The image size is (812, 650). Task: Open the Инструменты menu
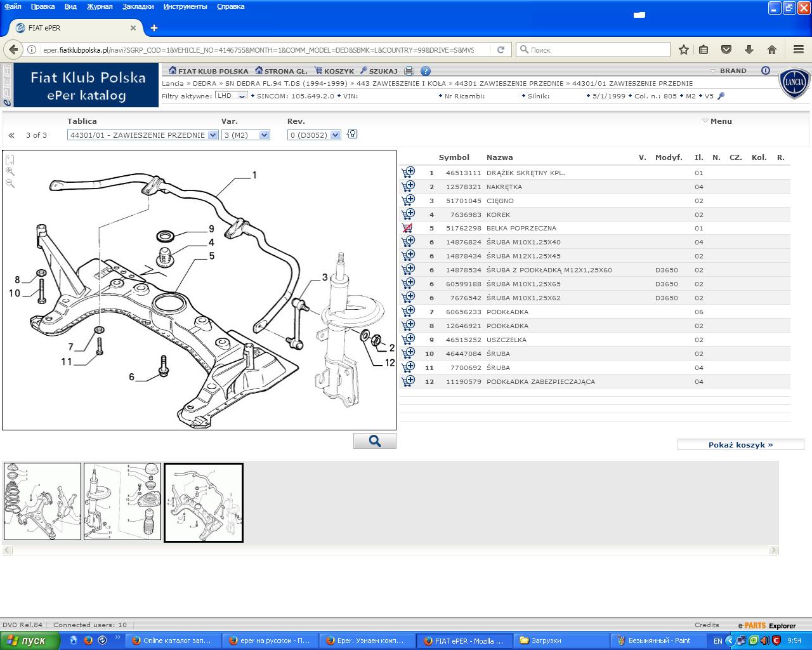tap(185, 6)
